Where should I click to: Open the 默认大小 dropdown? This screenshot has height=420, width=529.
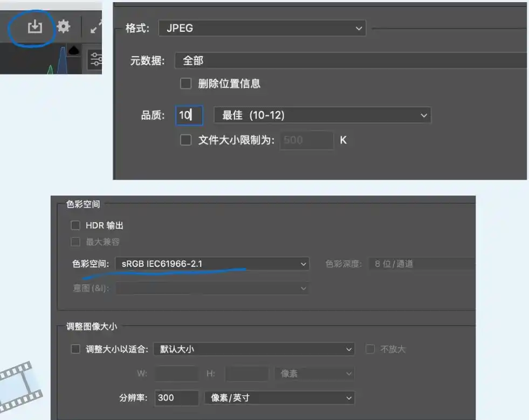tap(253, 349)
